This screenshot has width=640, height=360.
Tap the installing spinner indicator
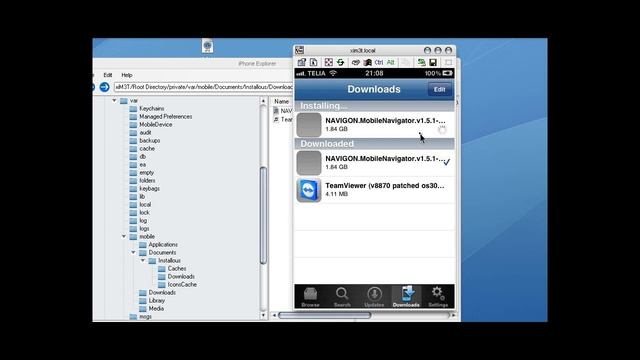point(442,130)
